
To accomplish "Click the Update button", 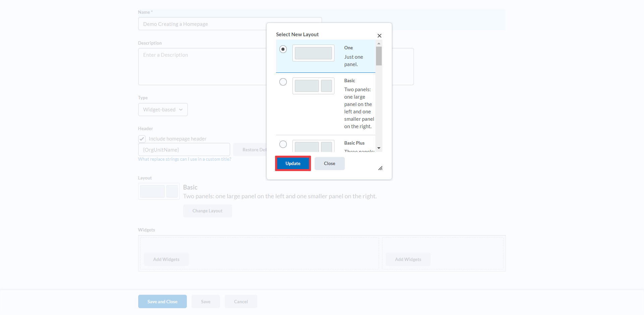I will click(x=293, y=163).
